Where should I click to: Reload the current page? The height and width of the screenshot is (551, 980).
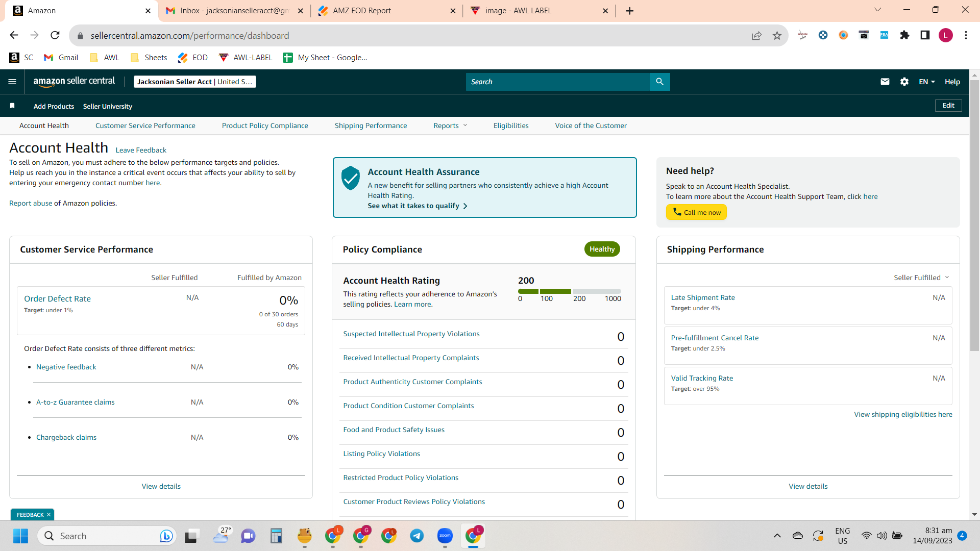[55, 35]
